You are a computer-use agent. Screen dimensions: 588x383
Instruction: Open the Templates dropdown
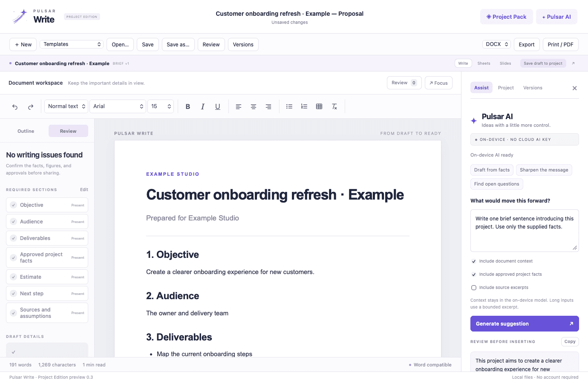pos(72,44)
